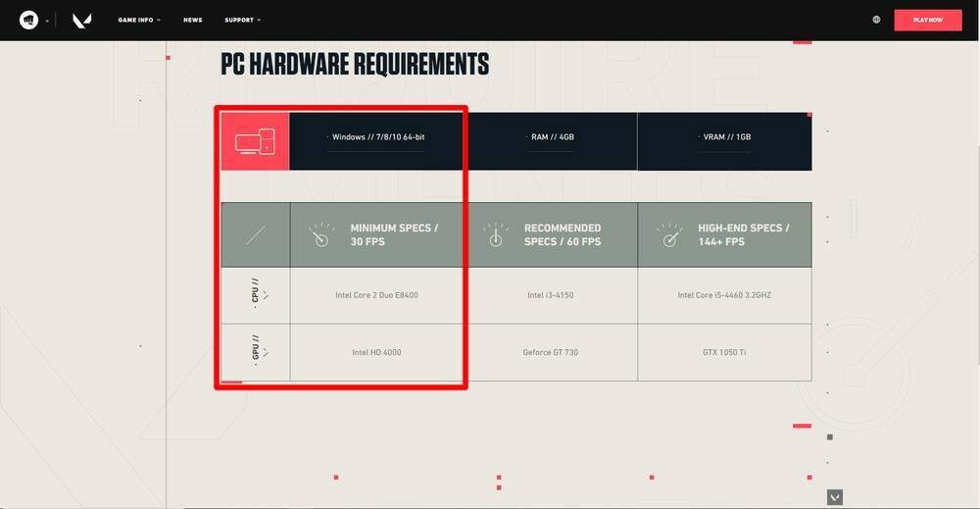Viewport: 980px width, 509px height.
Task: Open the News page
Action: tap(192, 20)
